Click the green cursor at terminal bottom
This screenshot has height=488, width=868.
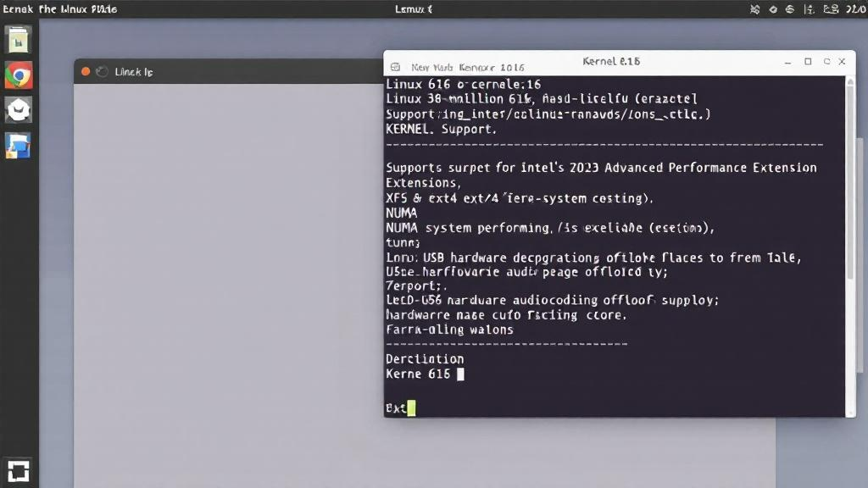click(411, 408)
